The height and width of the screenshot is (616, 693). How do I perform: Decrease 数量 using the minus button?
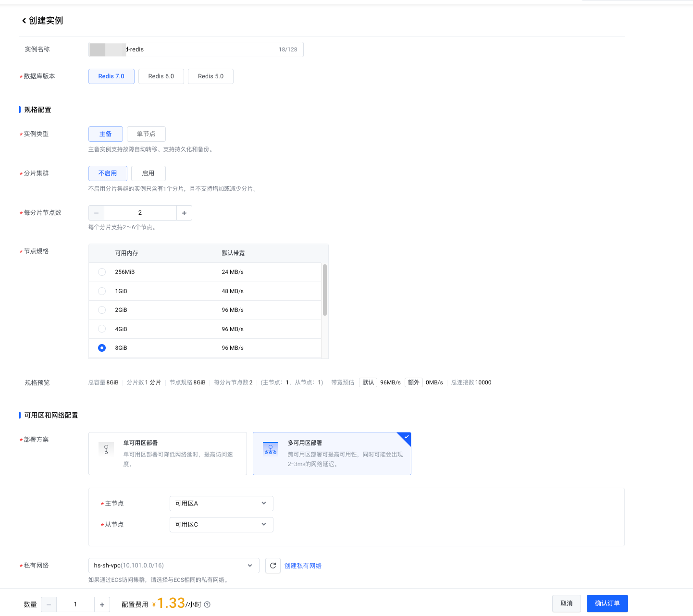pos(49,604)
